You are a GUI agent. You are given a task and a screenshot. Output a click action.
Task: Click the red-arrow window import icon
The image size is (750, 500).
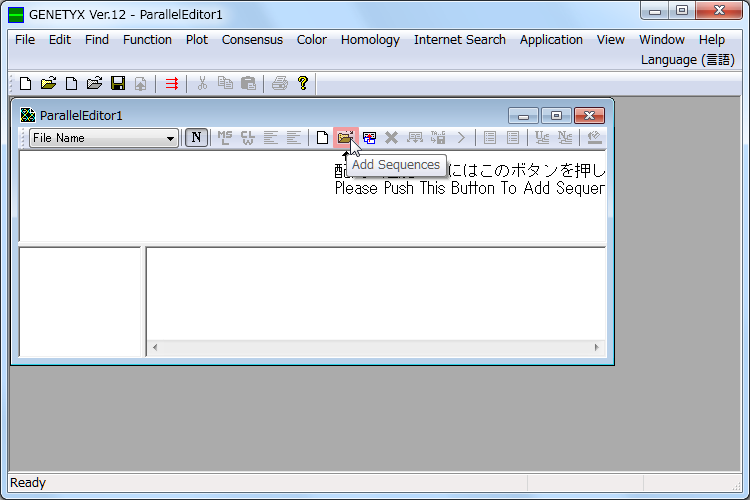pyautogui.click(x=369, y=138)
